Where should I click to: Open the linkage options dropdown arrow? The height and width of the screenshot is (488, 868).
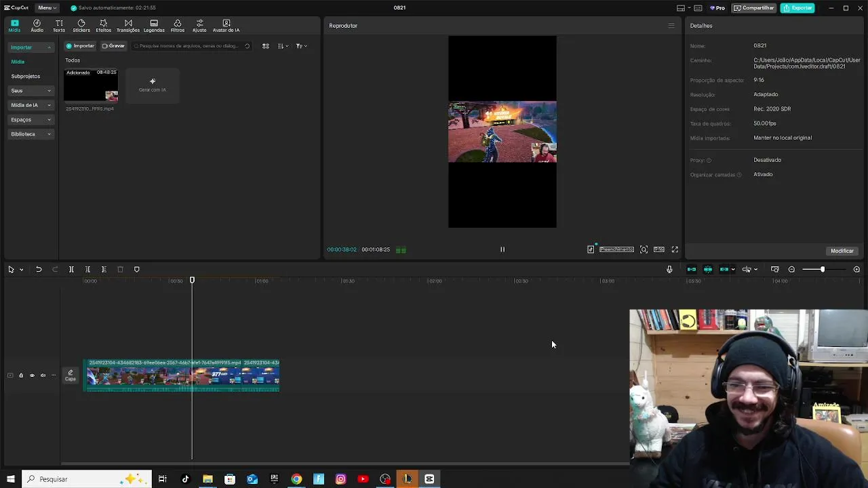click(x=733, y=270)
